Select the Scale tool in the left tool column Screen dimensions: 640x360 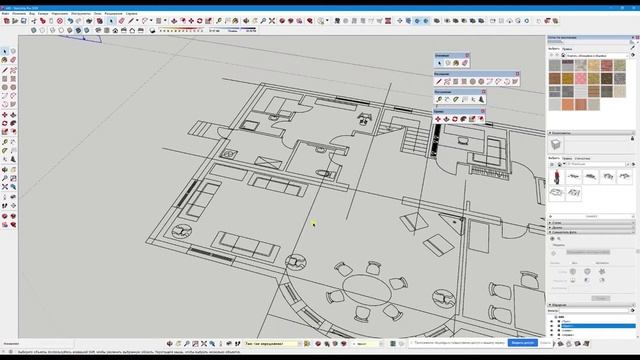click(x=5, y=132)
